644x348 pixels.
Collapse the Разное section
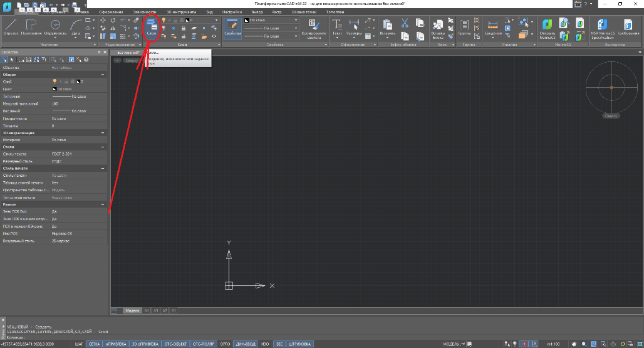[x=103, y=204]
